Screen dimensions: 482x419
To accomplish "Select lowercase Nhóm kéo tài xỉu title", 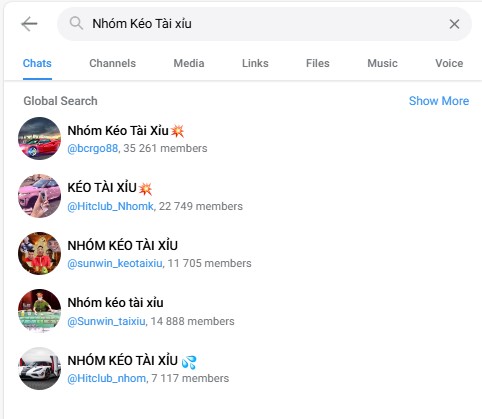I will coord(115,303).
